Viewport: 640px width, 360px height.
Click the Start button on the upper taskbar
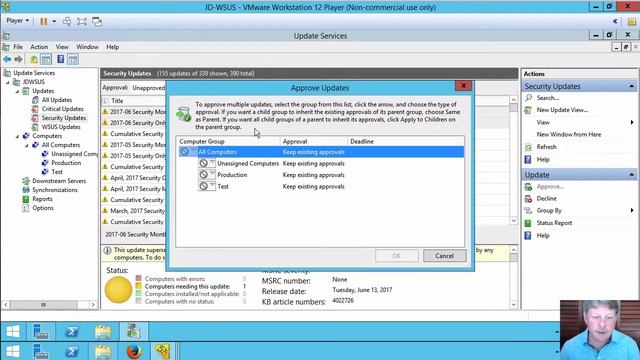coord(13,331)
